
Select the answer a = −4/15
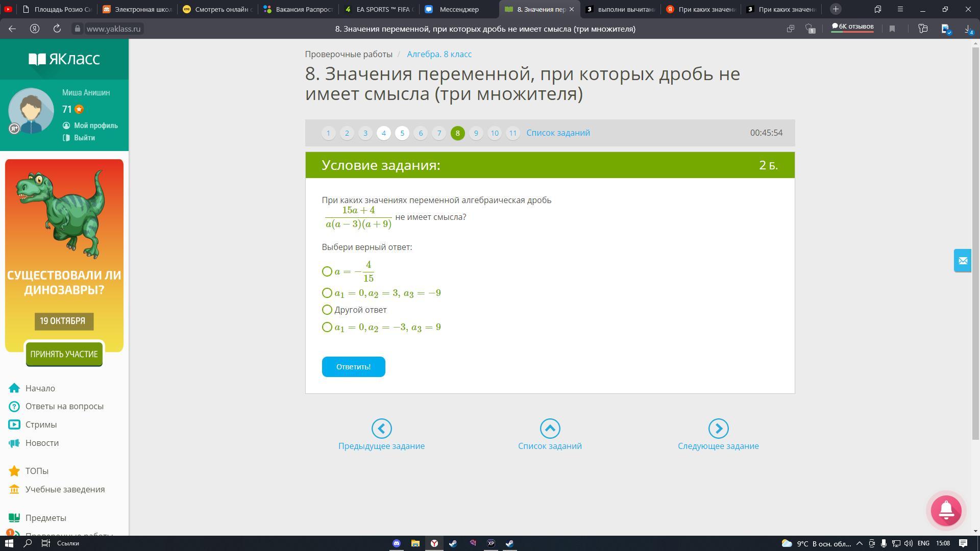(327, 271)
